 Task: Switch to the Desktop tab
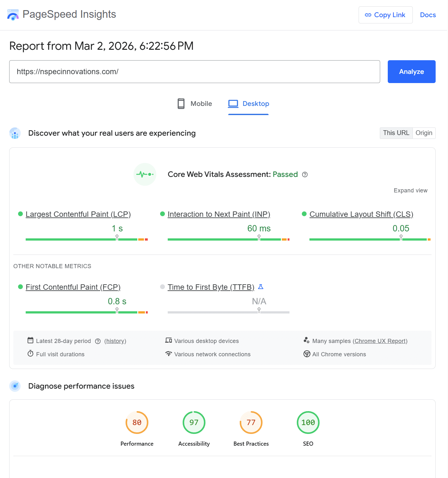point(249,104)
